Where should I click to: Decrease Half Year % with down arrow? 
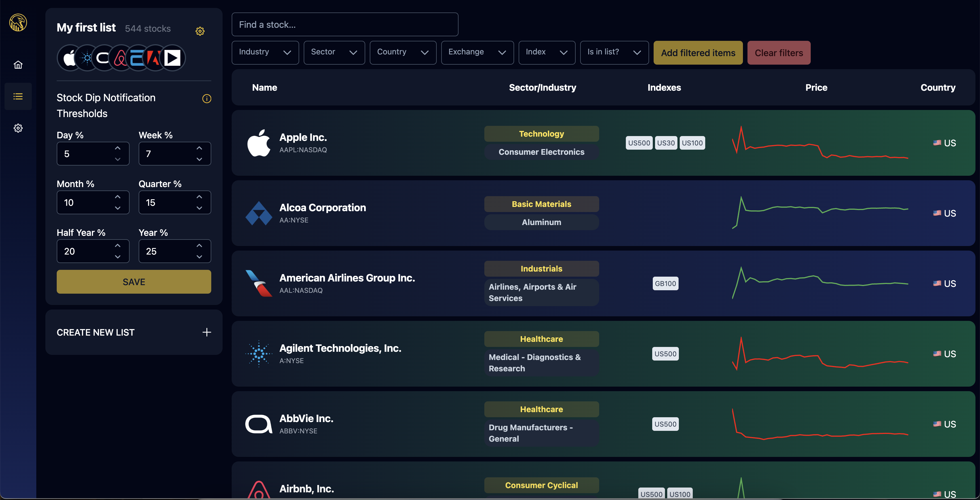pyautogui.click(x=118, y=257)
